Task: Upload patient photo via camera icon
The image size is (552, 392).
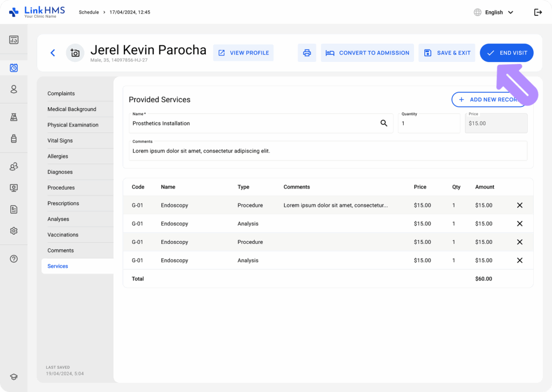Action: (75, 53)
